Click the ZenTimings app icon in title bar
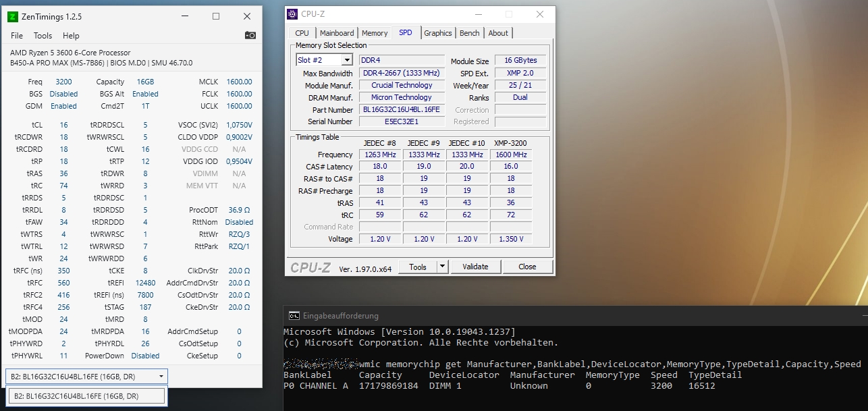The width and height of the screenshot is (868, 411). (x=12, y=16)
